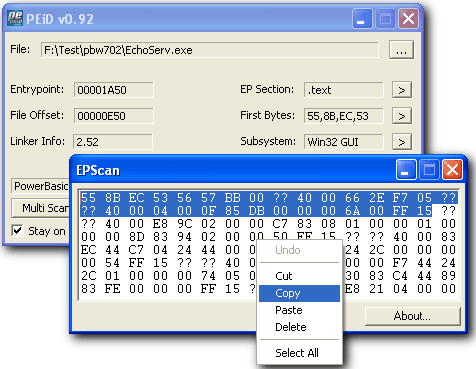Click hex byte 8D in the fourth row
This screenshot has width=476, height=369.
click(x=137, y=237)
